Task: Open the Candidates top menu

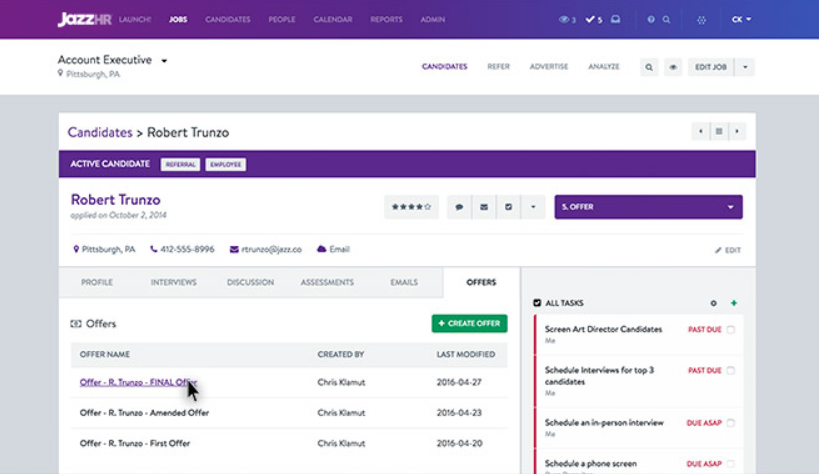Action: tap(228, 19)
